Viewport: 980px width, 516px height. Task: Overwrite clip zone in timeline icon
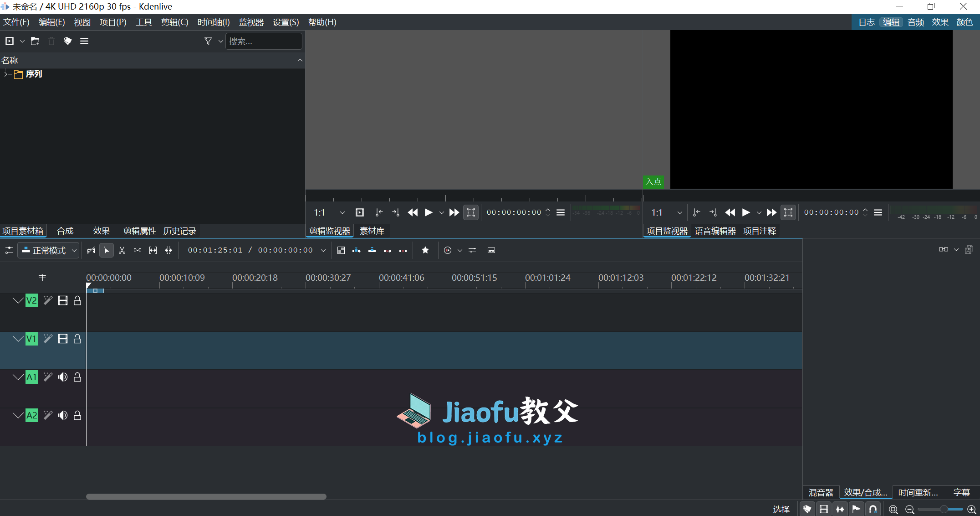[x=372, y=250]
